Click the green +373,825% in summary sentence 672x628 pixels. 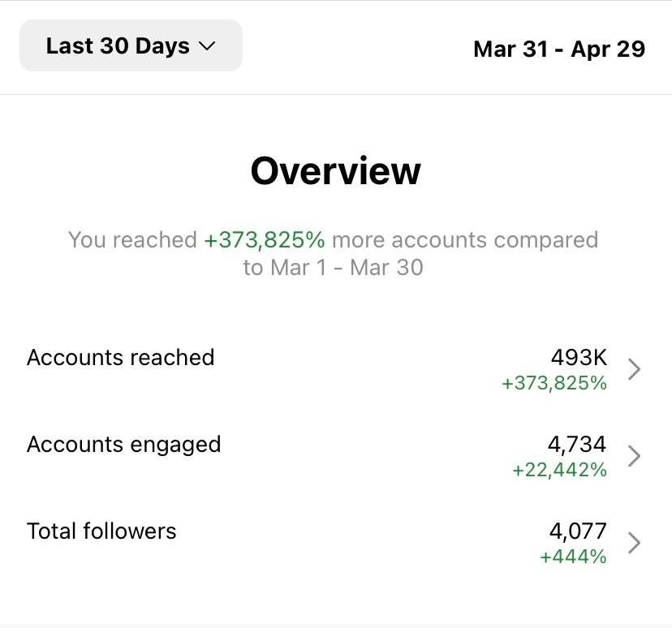click(265, 240)
